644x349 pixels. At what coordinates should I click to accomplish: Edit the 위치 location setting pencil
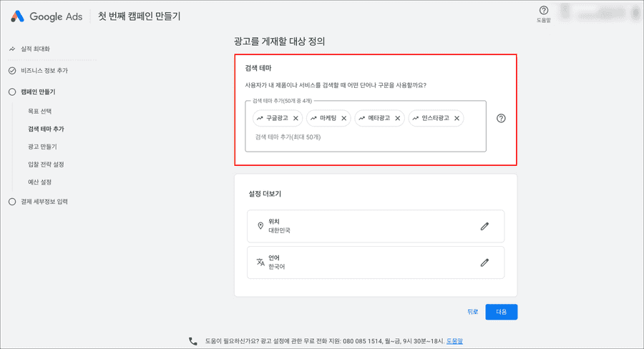coord(484,226)
